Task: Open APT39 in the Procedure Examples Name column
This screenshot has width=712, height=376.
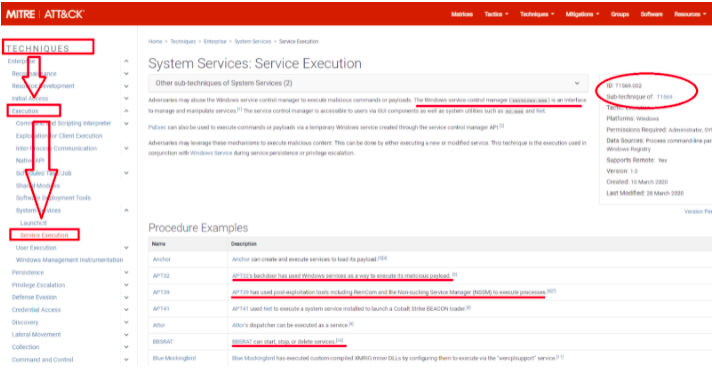Action: [161, 292]
